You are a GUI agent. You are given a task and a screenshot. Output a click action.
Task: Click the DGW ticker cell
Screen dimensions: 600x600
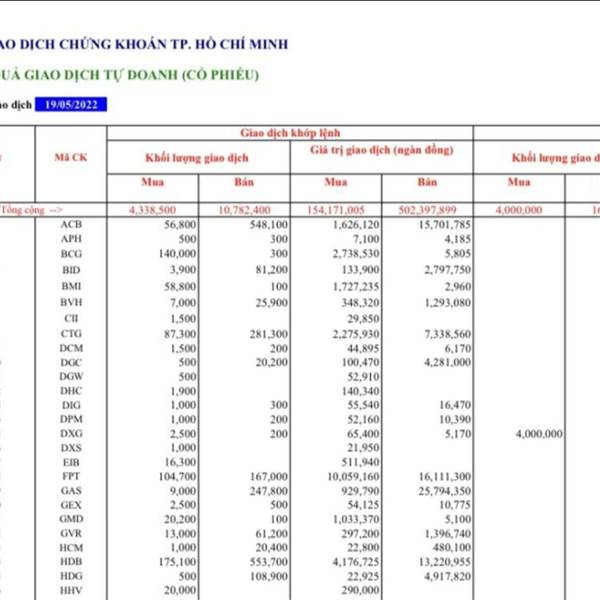point(71,377)
